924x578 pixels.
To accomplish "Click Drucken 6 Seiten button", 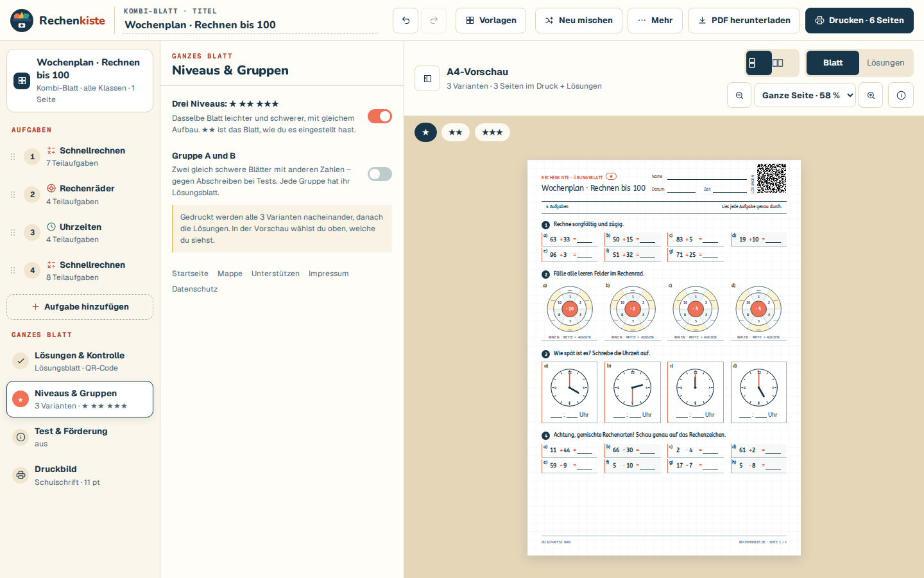I will tap(859, 21).
